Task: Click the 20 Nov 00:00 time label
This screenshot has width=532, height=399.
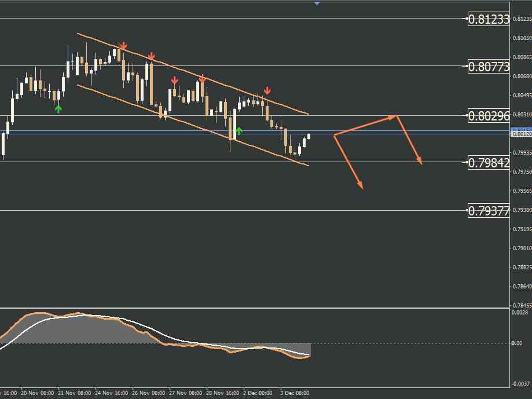Action: [37, 393]
